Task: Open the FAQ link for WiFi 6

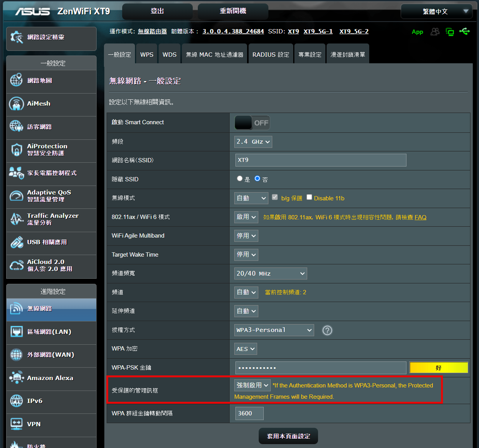Action: click(x=420, y=217)
